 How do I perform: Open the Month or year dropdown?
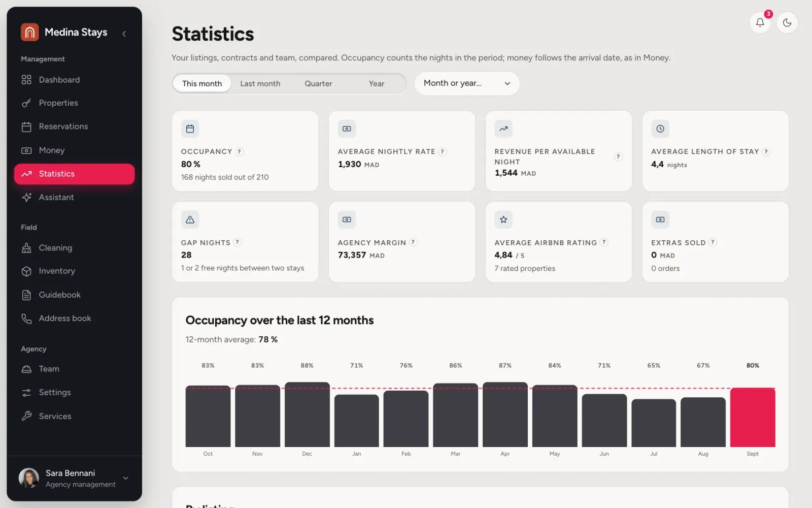[x=467, y=83]
